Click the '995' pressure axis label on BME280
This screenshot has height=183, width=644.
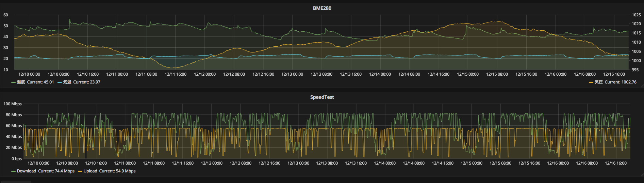(635, 70)
